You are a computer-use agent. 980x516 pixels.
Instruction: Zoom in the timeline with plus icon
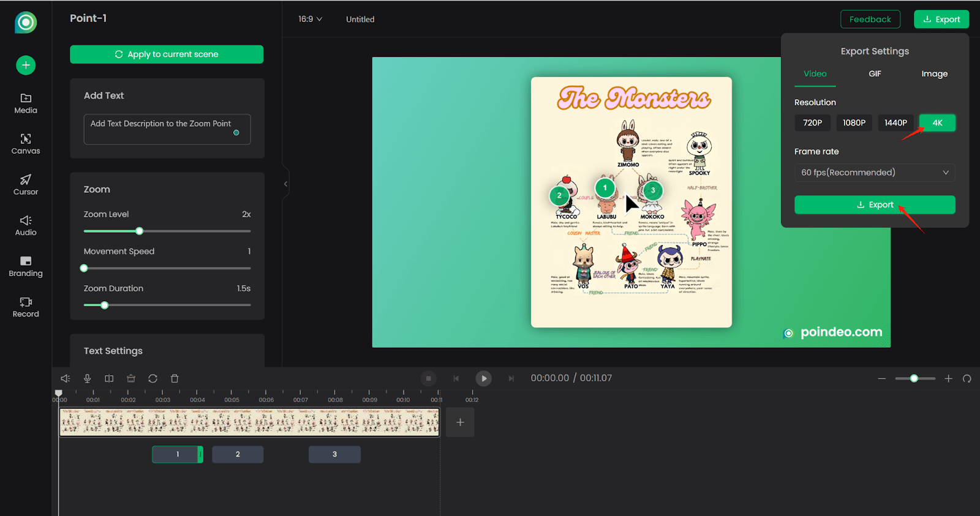[x=948, y=378]
